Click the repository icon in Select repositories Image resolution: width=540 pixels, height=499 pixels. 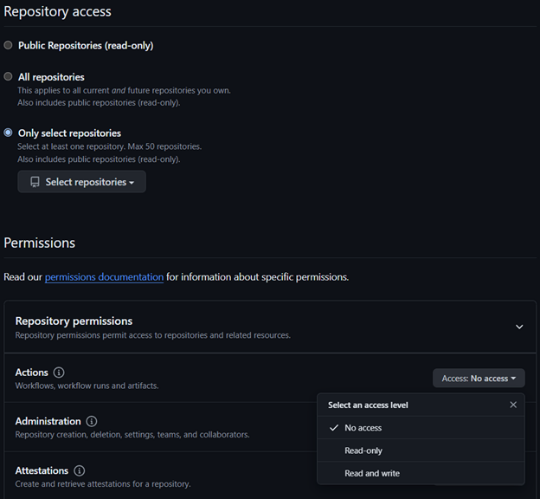coord(35,182)
